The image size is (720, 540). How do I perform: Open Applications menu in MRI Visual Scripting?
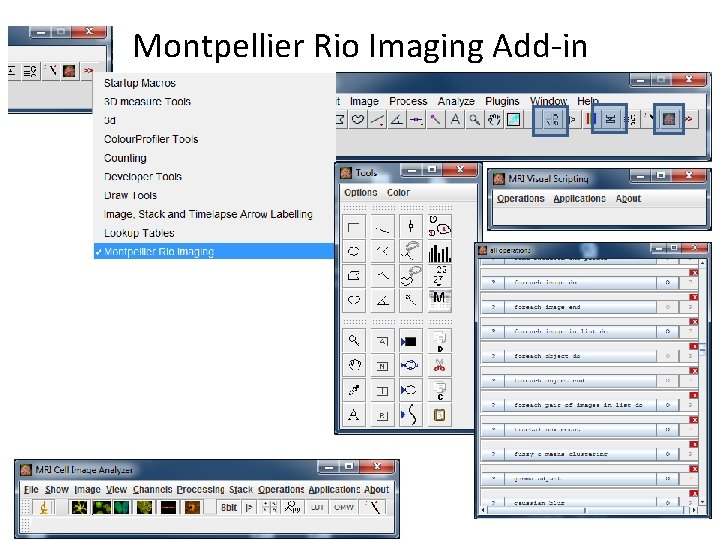579,198
